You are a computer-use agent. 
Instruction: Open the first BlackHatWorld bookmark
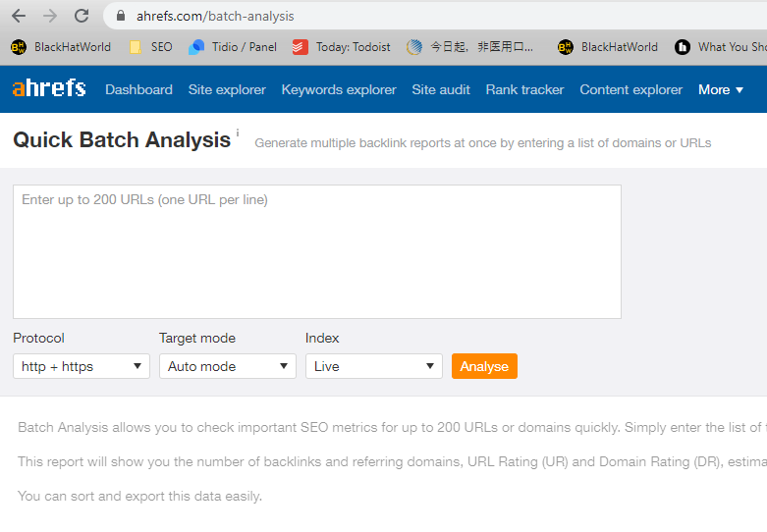(61, 47)
